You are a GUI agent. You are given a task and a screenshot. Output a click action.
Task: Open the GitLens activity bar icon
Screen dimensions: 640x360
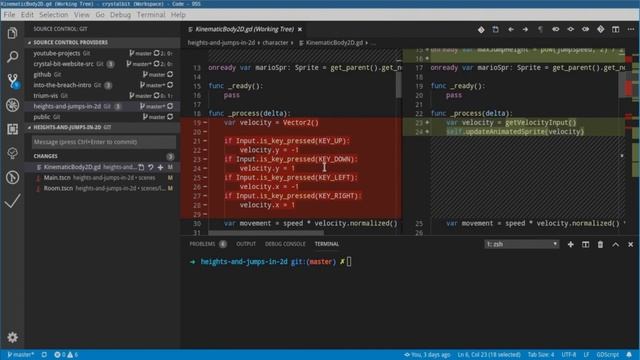coord(12,177)
